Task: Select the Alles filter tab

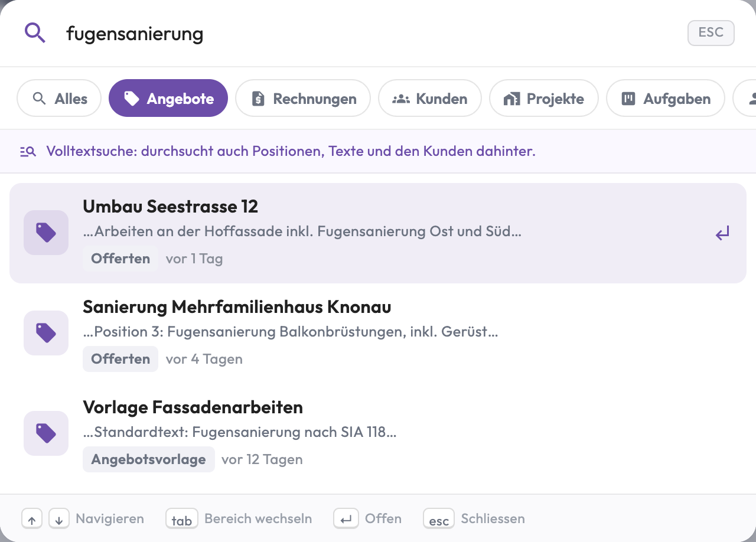Action: point(59,99)
